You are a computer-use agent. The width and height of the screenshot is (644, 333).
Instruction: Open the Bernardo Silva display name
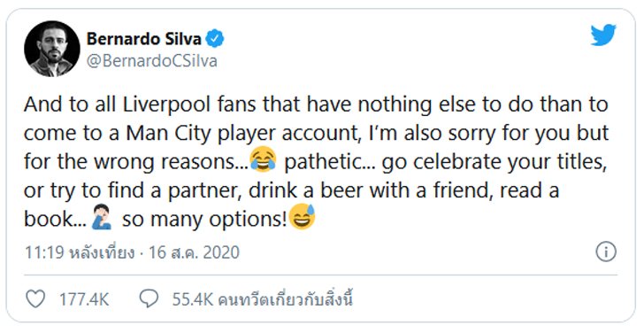[143, 39]
